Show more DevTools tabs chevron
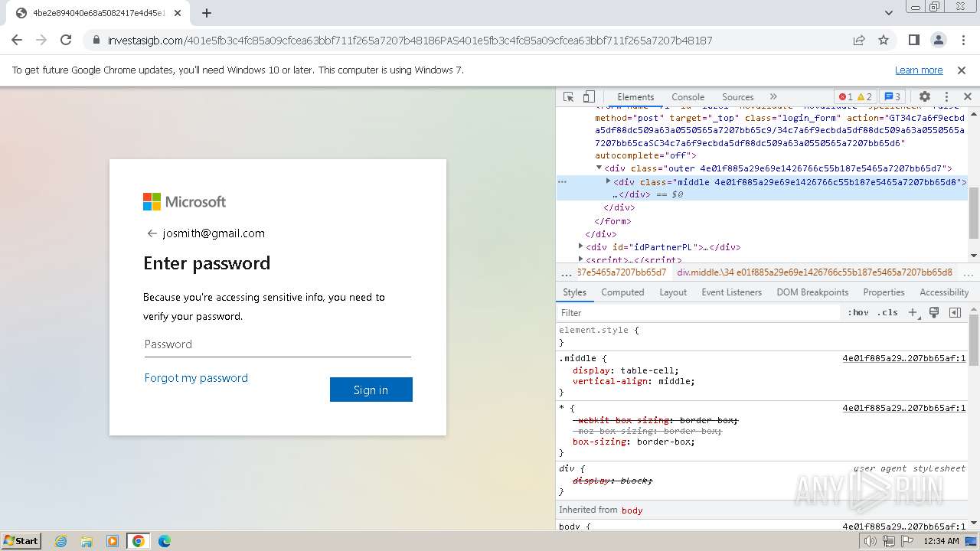This screenshot has width=980, height=551. coord(773,97)
